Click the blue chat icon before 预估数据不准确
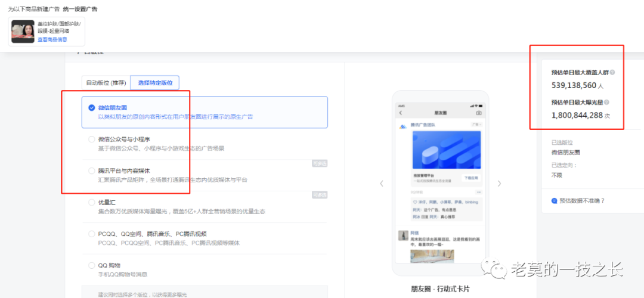Viewport: 644px width, 298px height. pyautogui.click(x=555, y=201)
